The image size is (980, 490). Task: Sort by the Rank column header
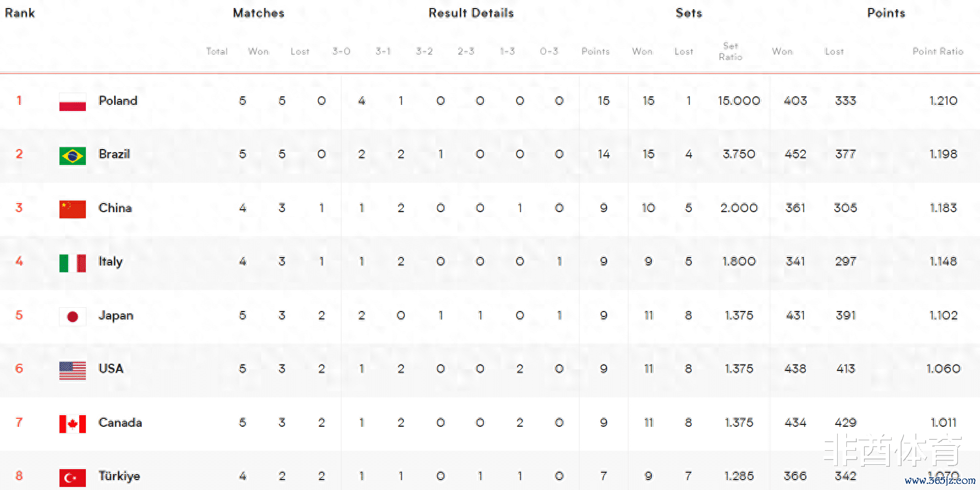(x=20, y=13)
